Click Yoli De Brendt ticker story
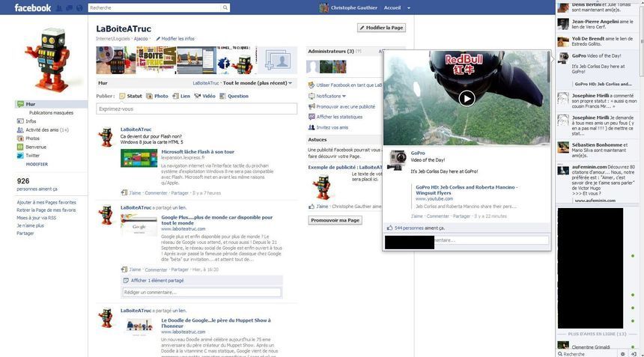The width and height of the screenshot is (644, 357). (x=598, y=41)
